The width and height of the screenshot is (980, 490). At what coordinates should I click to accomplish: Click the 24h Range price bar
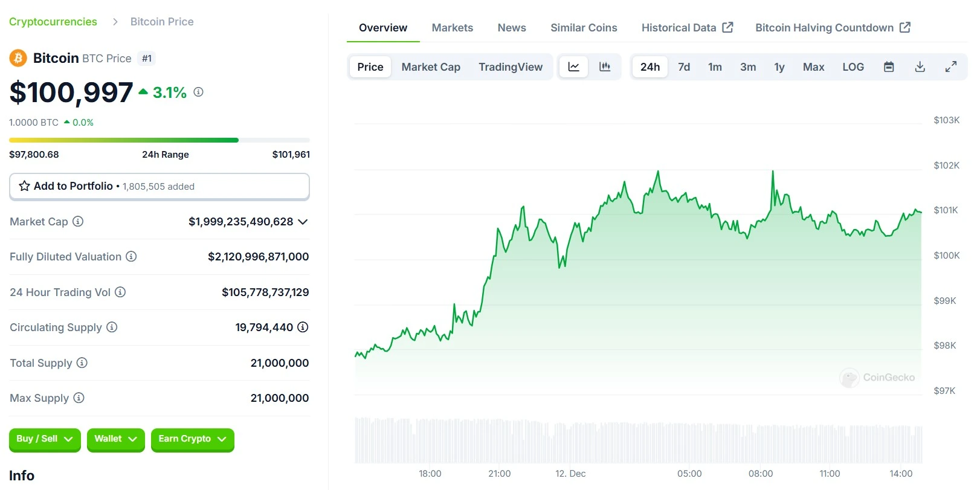(x=160, y=140)
